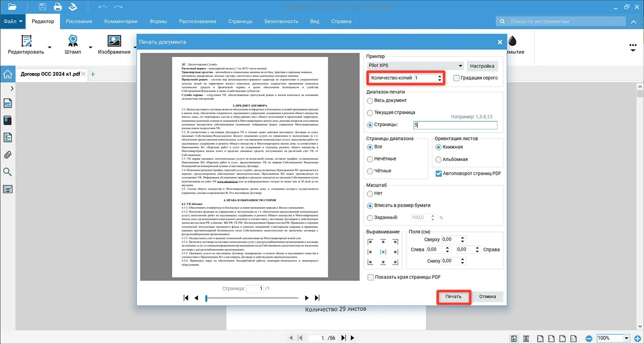The width and height of the screenshot is (644, 344).
Task: Select top-center alignment icon
Action: tap(383, 241)
